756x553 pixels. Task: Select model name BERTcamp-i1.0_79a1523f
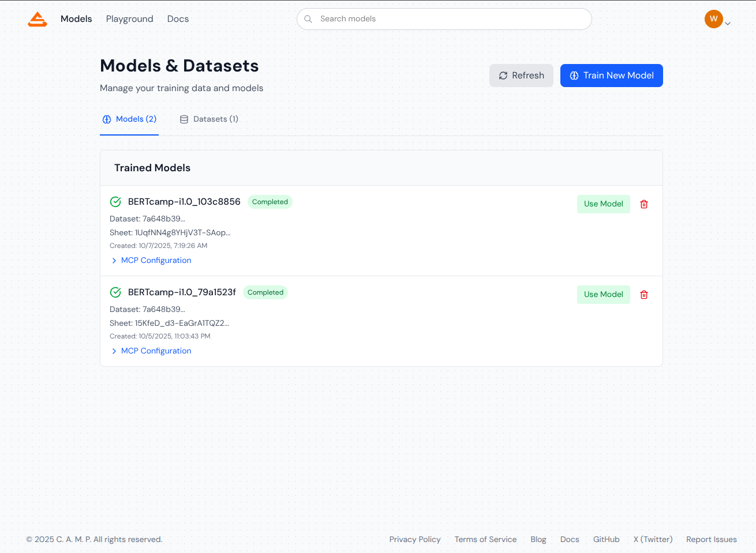182,292
